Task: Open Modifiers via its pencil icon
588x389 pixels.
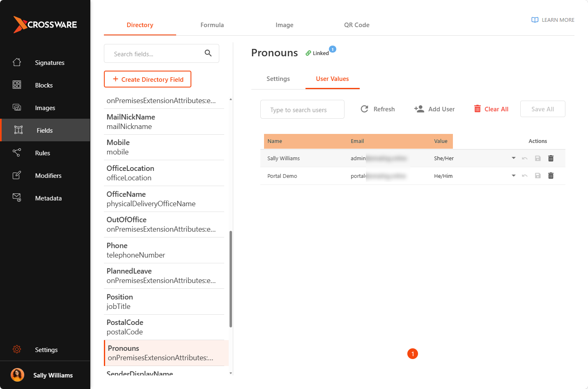Action: point(17,175)
